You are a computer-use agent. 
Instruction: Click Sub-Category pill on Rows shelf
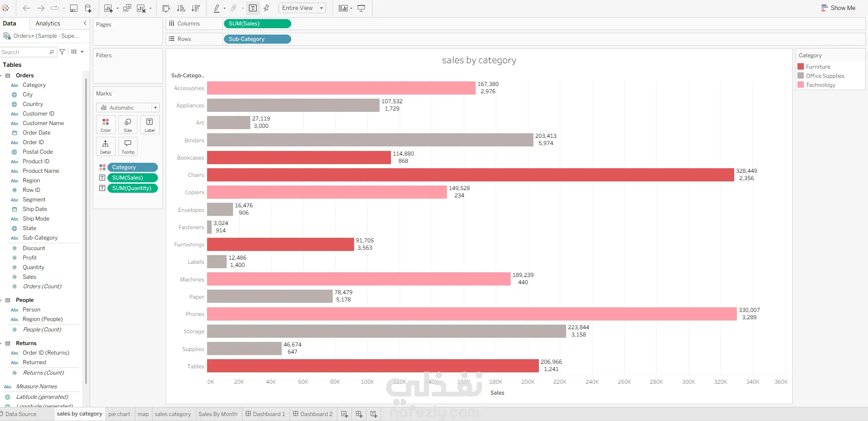click(x=257, y=39)
